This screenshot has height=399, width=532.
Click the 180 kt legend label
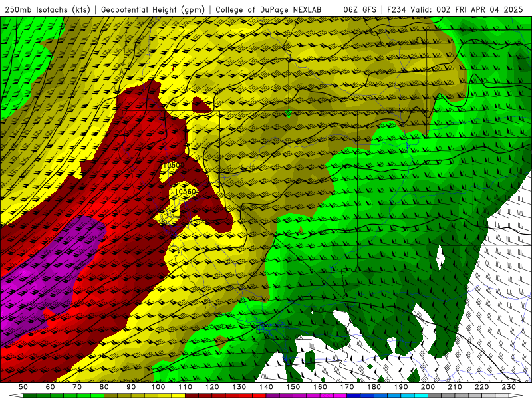tap(374, 387)
